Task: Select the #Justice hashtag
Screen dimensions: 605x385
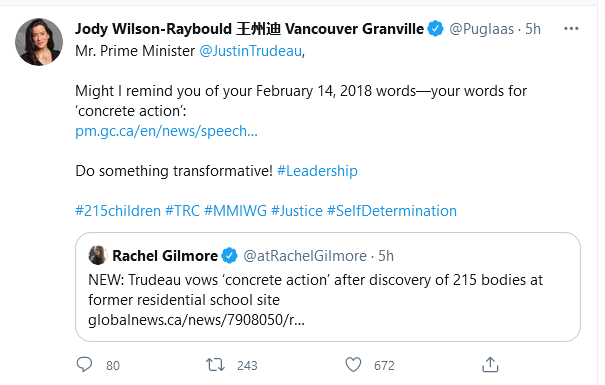Action: [x=297, y=211]
